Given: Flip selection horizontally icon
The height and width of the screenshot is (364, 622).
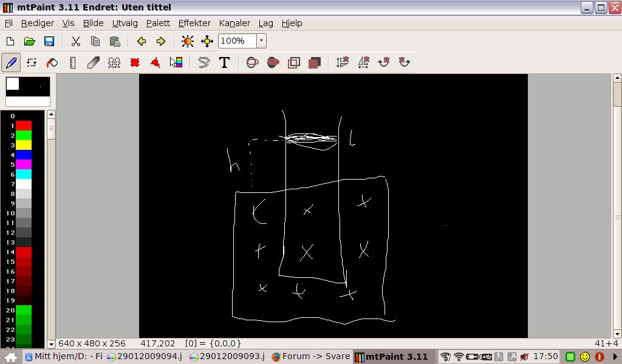Looking at the screenshot, I should pos(363,62).
